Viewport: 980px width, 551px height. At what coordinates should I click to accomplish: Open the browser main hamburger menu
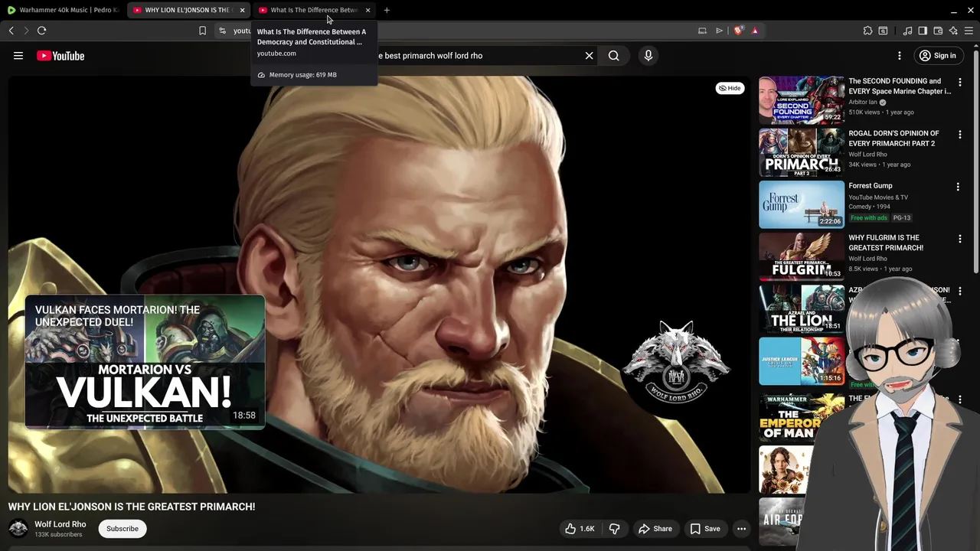pyautogui.click(x=969, y=31)
